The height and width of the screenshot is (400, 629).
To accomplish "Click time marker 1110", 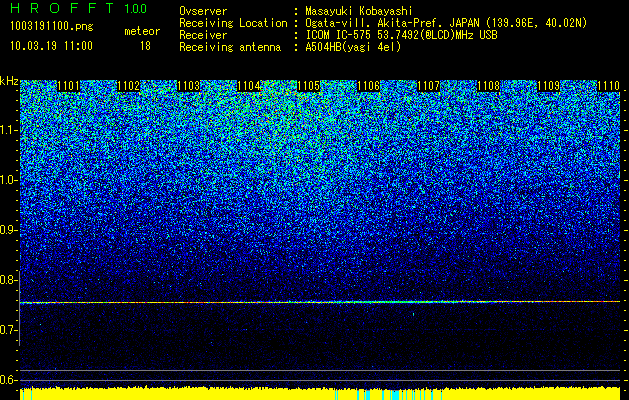I will (x=609, y=86).
